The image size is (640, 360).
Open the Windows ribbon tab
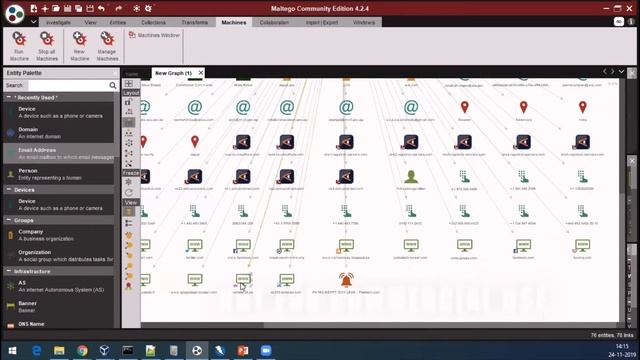click(x=364, y=22)
